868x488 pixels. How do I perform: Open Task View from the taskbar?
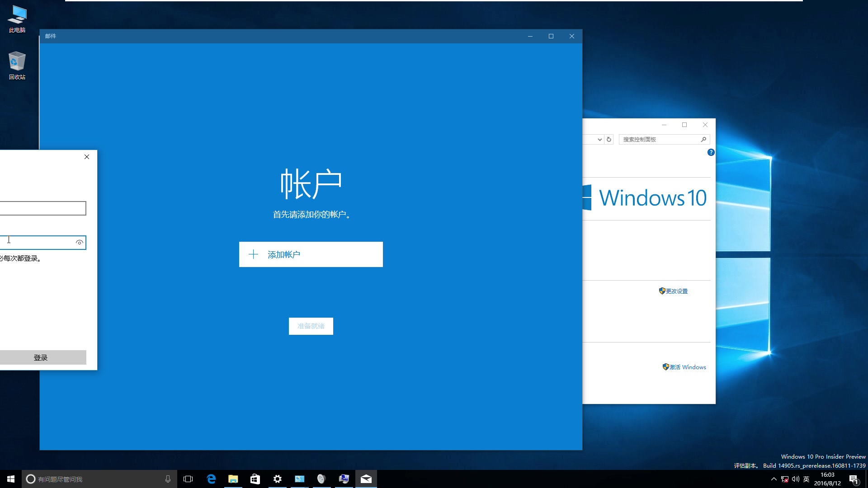188,479
